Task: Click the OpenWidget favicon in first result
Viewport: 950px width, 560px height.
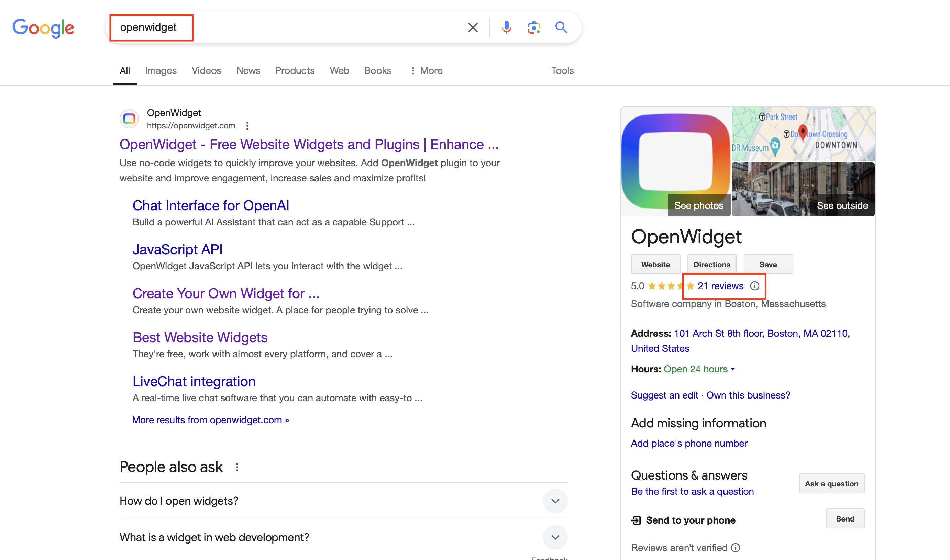Action: [129, 119]
